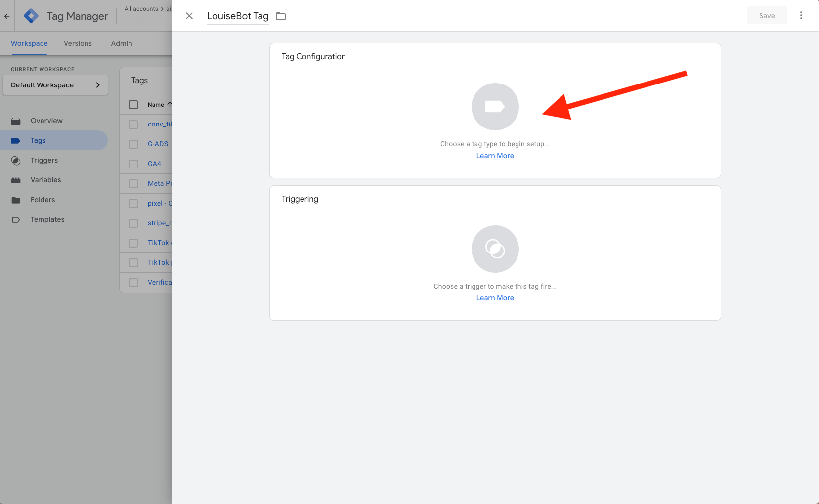Click the trigger icon in Triggering section
This screenshot has width=819, height=504.
coord(495,249)
